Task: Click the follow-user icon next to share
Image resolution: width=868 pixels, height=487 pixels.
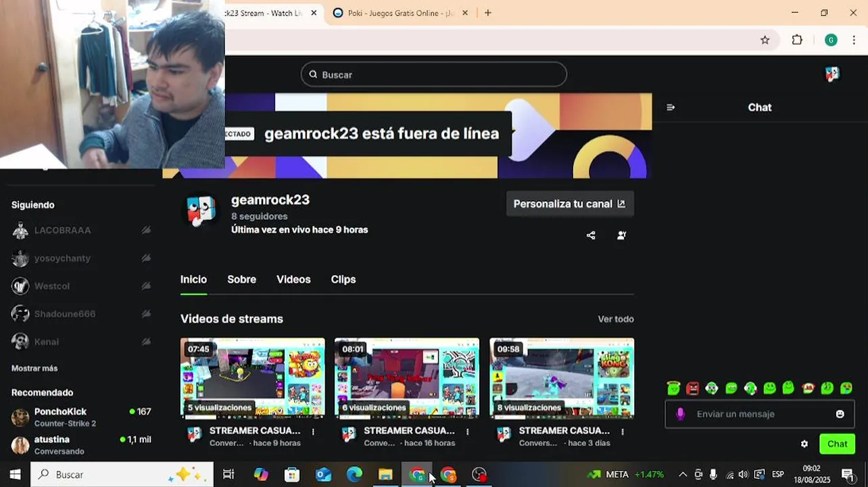Action: click(622, 235)
